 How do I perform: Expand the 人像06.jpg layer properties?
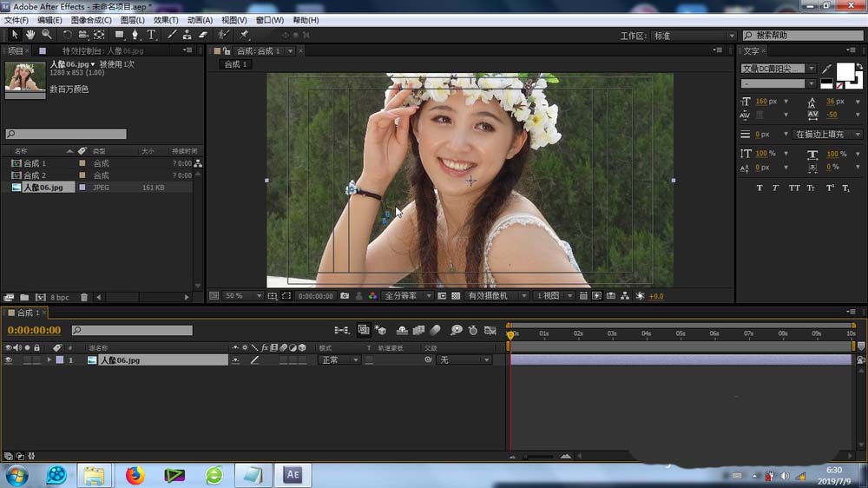tap(49, 360)
